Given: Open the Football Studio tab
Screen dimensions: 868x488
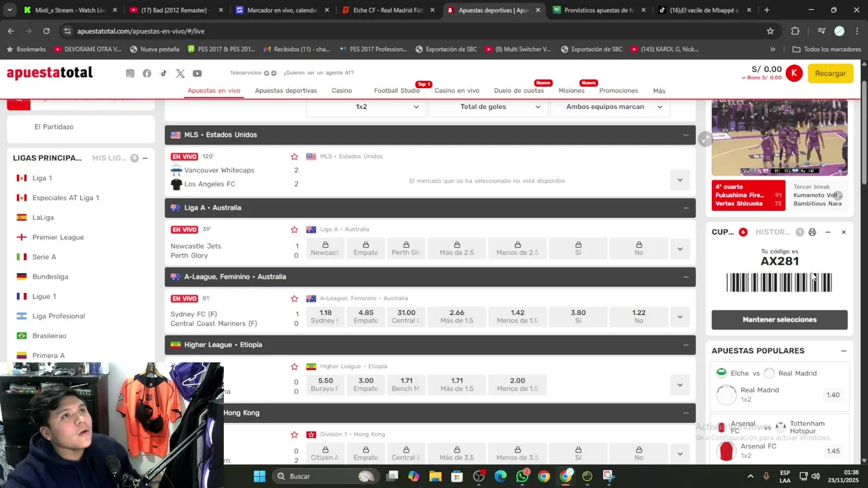Looking at the screenshot, I should pos(397,91).
